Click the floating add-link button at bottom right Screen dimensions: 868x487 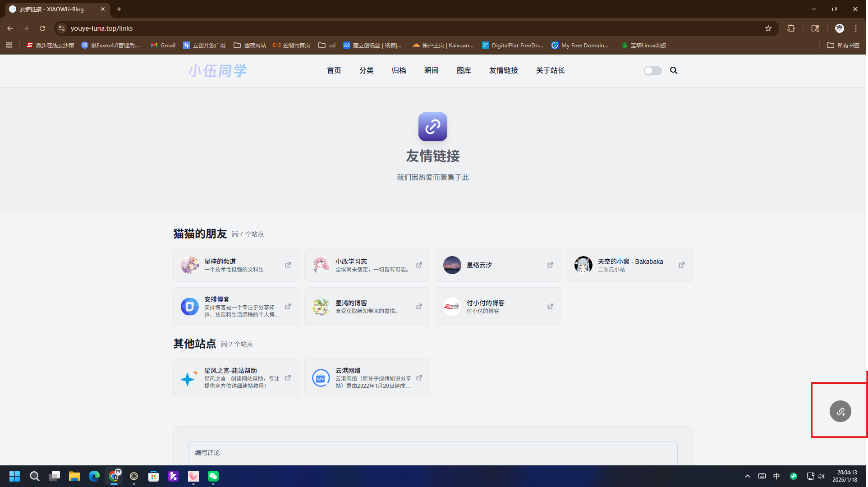(840, 411)
